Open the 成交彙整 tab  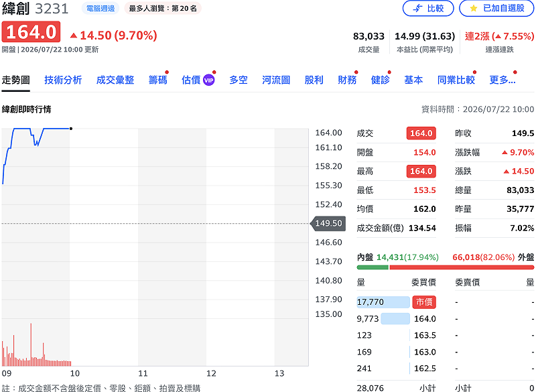coord(115,80)
